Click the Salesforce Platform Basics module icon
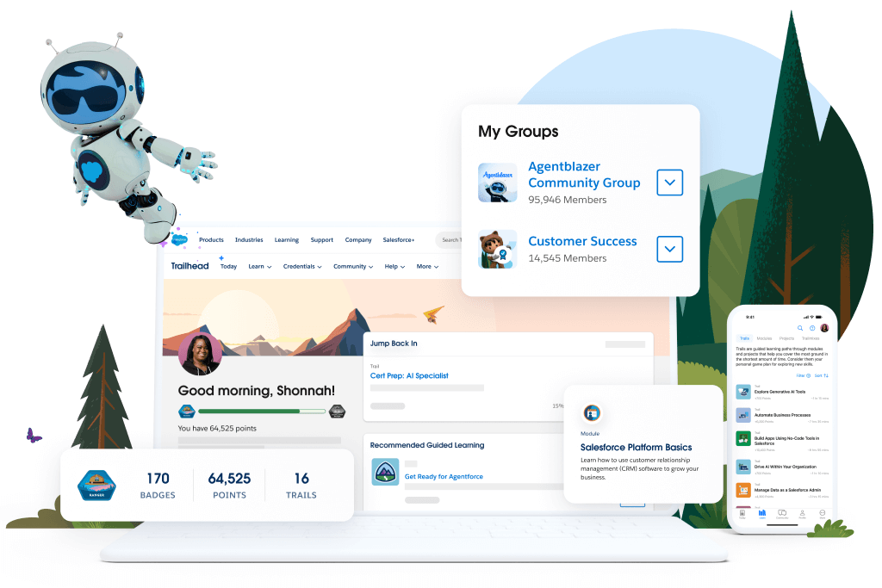This screenshot has height=588, width=882. point(592,413)
